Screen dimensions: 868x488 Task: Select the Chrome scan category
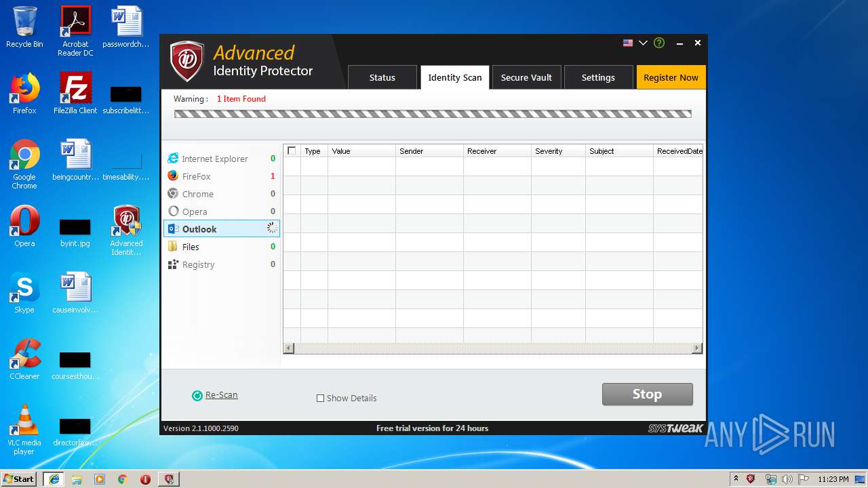coord(221,194)
